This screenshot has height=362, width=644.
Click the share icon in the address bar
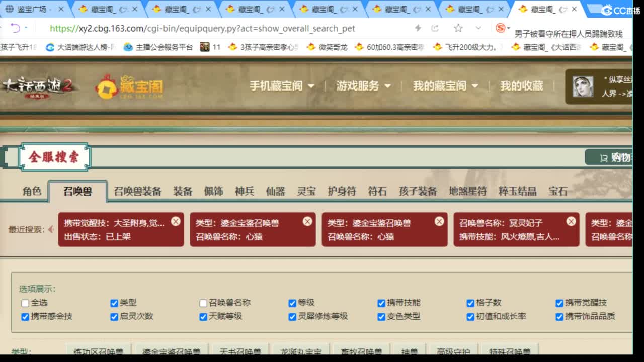(x=435, y=28)
